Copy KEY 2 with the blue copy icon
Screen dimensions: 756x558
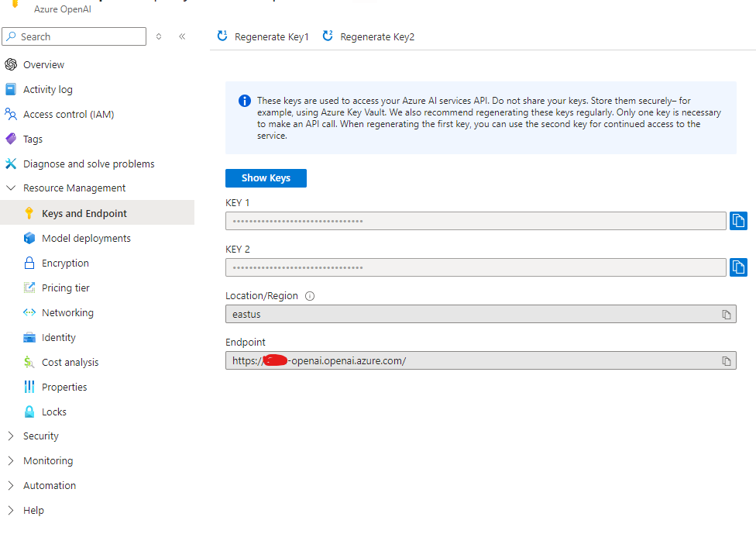[738, 267]
